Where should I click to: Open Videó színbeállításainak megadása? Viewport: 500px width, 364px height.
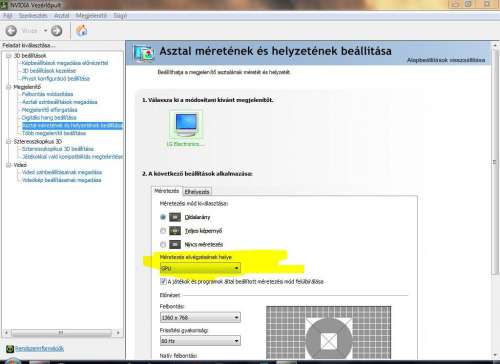[x=62, y=172]
